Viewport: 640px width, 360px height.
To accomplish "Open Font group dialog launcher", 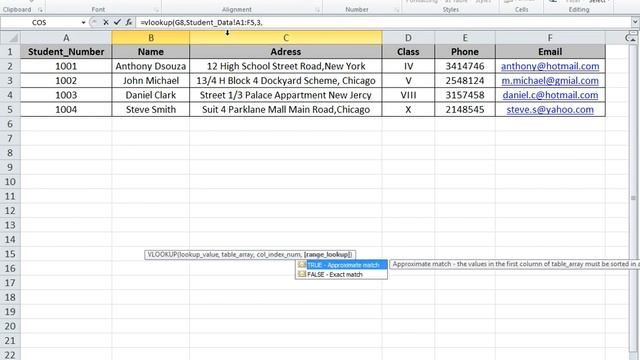I will [x=157, y=9].
